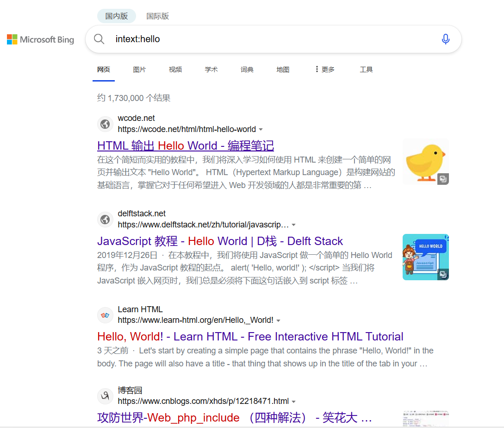504x428 pixels.
Task: Open the HTML 输出 Hello World result
Action: (186, 145)
